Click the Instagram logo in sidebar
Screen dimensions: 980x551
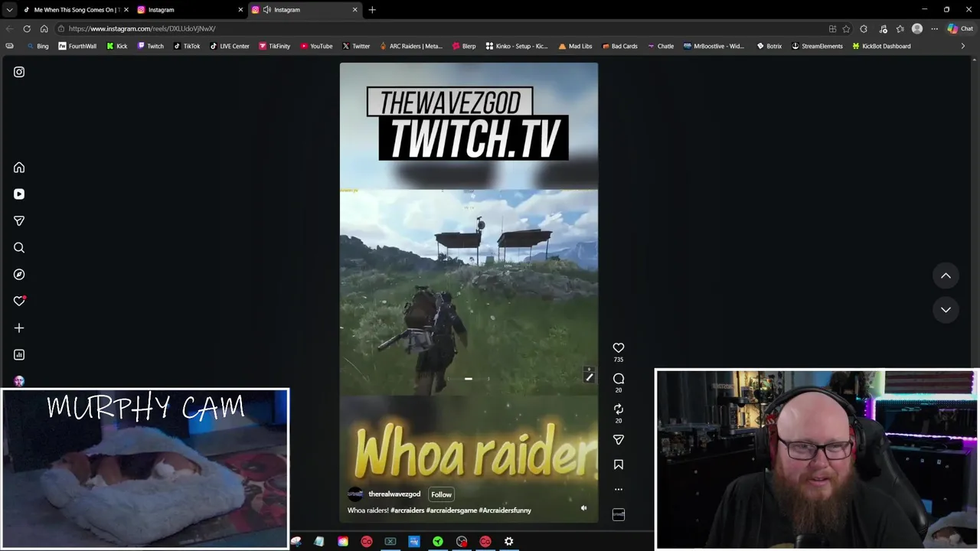pos(19,72)
